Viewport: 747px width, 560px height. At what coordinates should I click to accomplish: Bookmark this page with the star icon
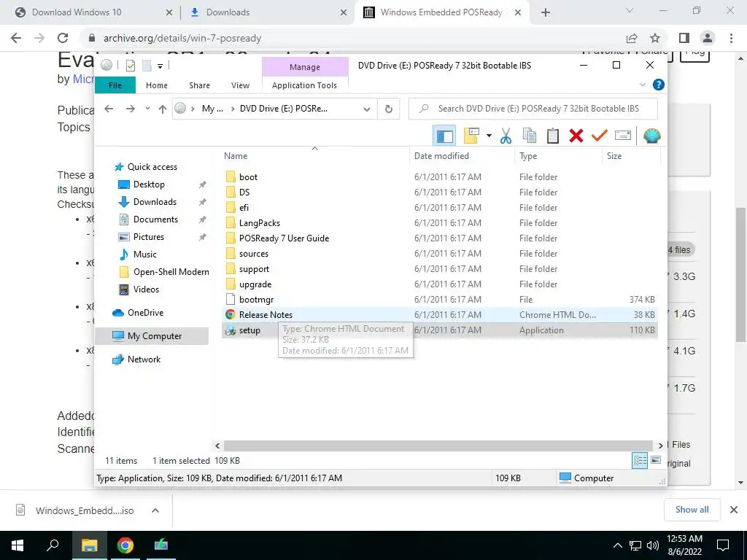click(x=655, y=38)
